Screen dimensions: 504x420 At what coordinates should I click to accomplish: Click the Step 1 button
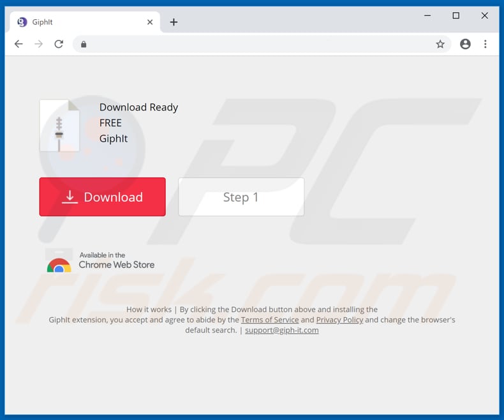241,197
